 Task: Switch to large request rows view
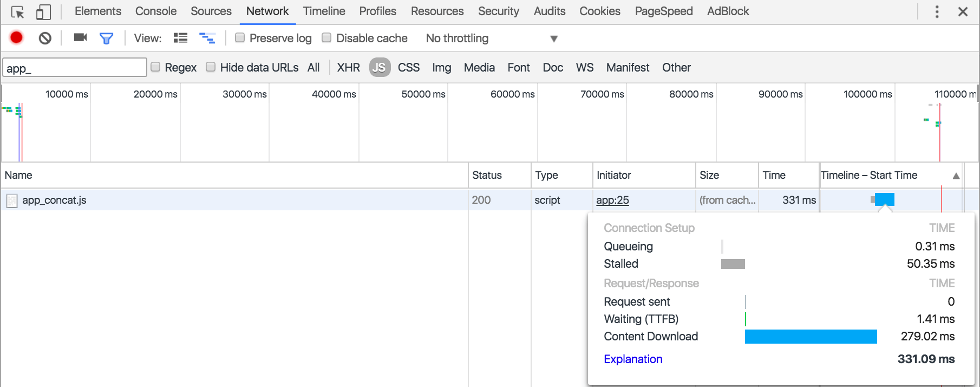[x=180, y=38]
